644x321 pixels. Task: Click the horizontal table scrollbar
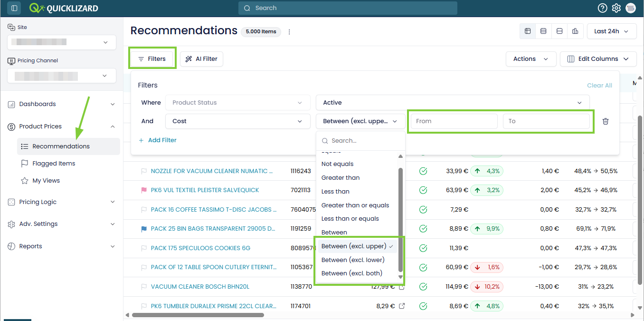pos(198,315)
